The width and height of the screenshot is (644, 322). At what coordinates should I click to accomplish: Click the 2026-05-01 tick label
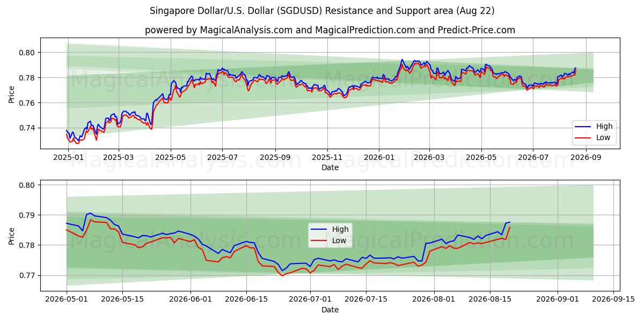pyautogui.click(x=67, y=300)
